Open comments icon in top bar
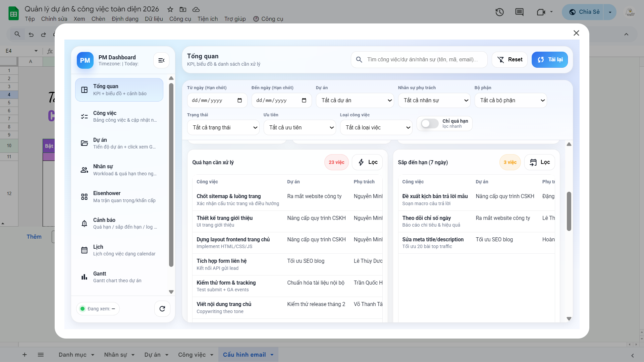Viewport: 644px width, 362px height. (519, 12)
